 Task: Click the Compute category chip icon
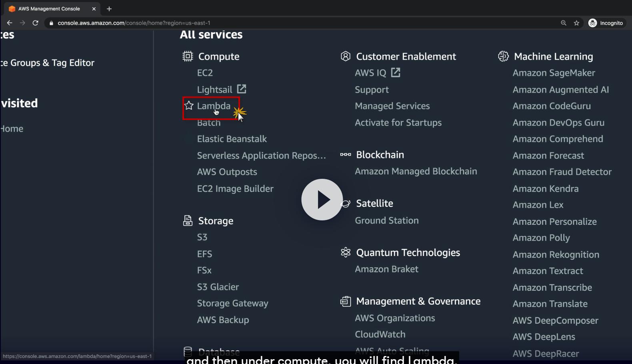click(x=188, y=56)
